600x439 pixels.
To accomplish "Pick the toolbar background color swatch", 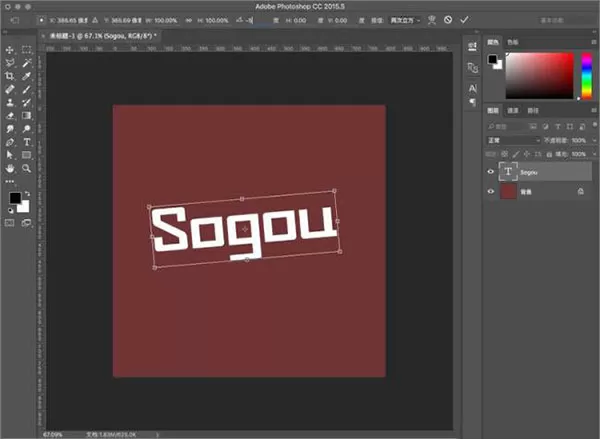I will pos(24,207).
